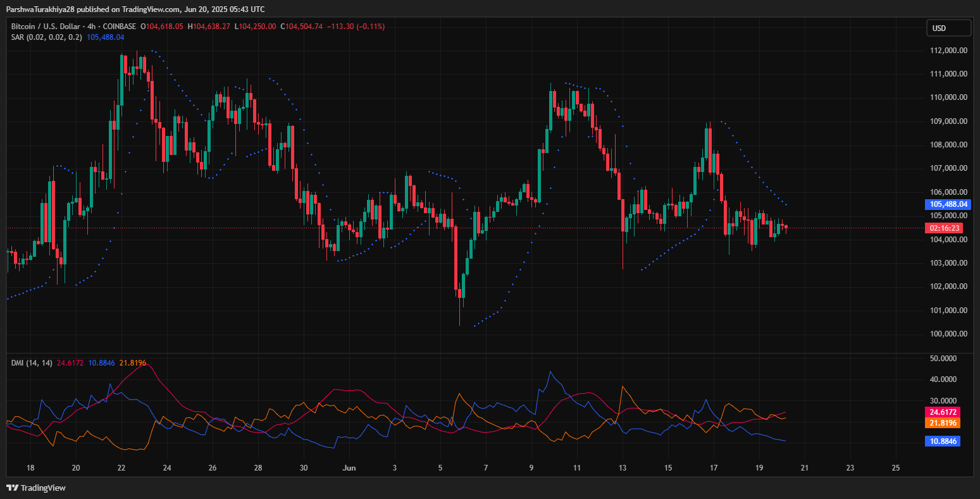Click the 112,000.00 price axis level
The height and width of the screenshot is (499, 980).
tap(947, 51)
